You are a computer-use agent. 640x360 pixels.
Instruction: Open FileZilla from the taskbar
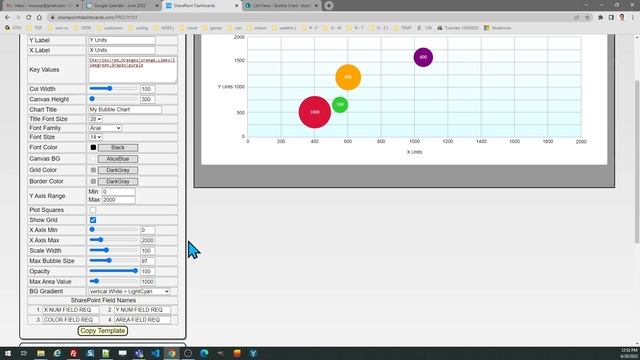[73, 353]
